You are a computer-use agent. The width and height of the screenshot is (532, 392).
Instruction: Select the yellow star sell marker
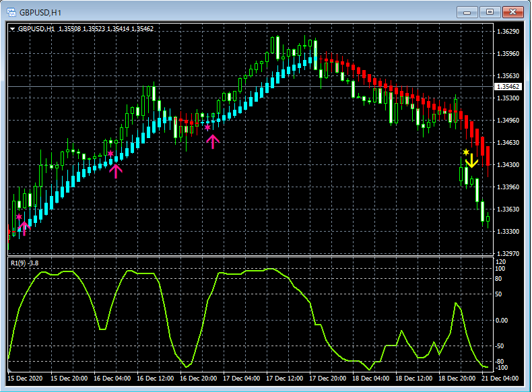click(466, 152)
